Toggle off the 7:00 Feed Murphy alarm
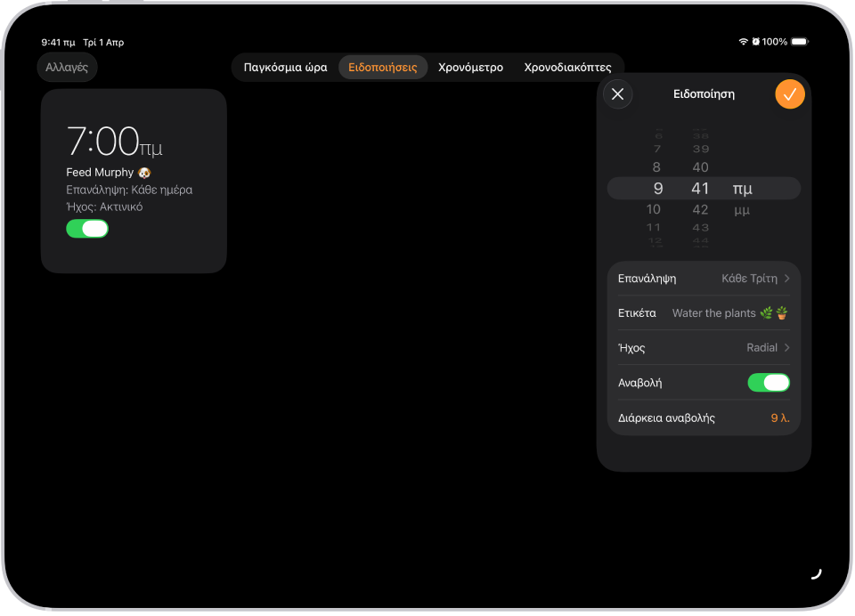The image size is (855, 616). point(87,229)
